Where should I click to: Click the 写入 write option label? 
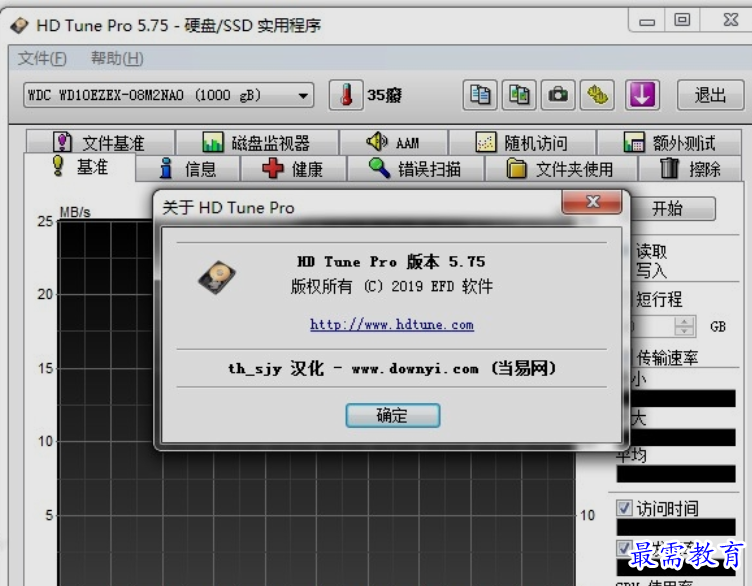(651, 270)
